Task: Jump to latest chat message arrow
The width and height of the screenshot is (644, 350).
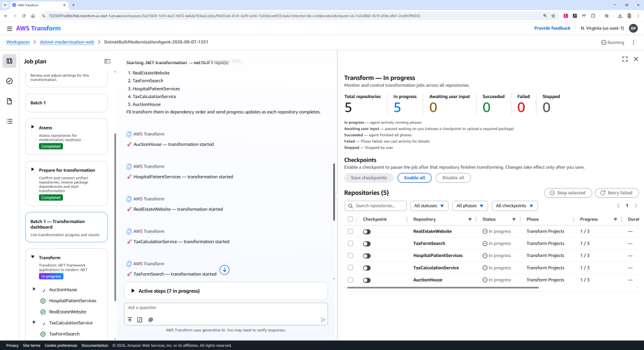Action: [x=225, y=270]
